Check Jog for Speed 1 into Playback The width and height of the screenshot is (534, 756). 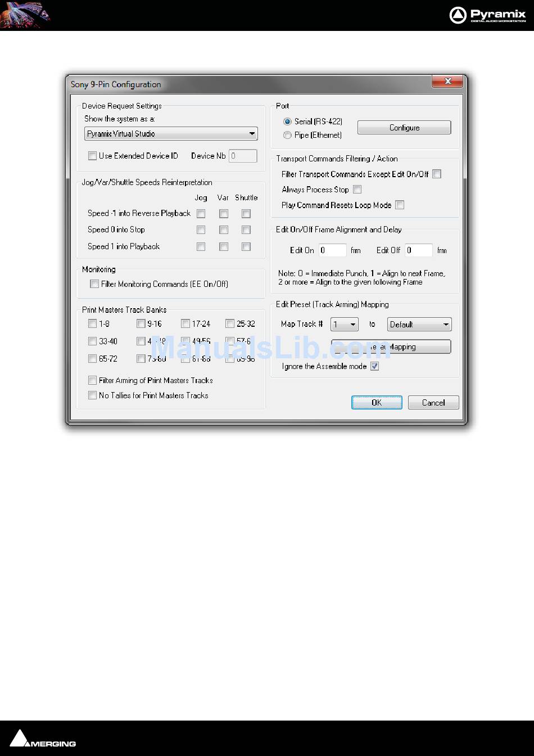coord(201,246)
